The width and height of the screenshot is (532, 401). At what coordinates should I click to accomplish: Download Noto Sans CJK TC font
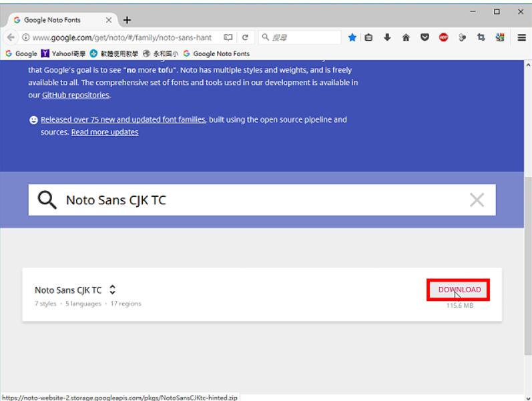pos(459,290)
